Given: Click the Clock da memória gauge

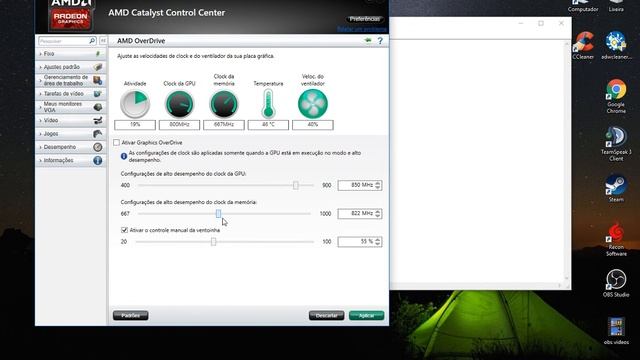Looking at the screenshot, I should (224, 104).
